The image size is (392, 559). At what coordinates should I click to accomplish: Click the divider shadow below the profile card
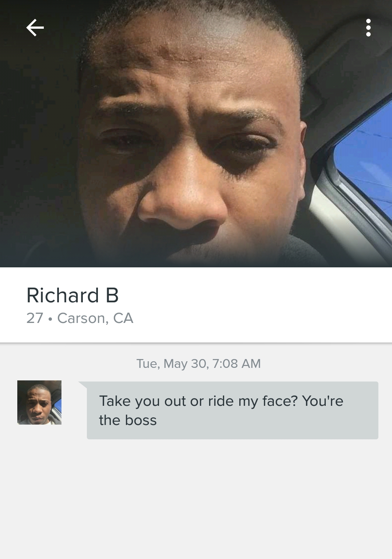pyautogui.click(x=196, y=343)
